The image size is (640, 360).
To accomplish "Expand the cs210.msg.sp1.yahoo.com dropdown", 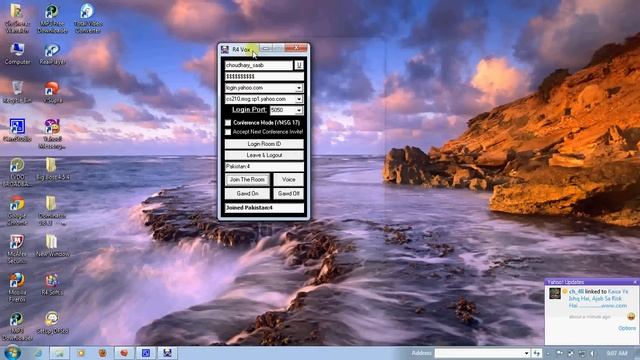I will (299, 99).
